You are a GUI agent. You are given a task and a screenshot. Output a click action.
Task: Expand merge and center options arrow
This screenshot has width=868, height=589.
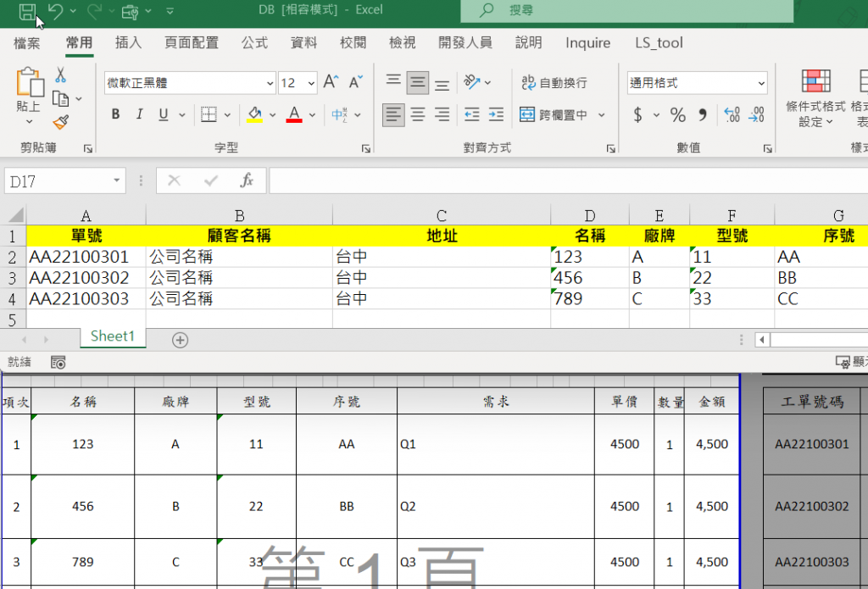[602, 115]
